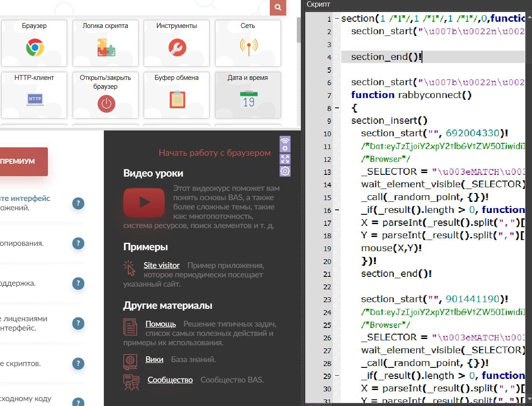Open the Сообщество community link
The width and height of the screenshot is (532, 406).
[x=170, y=380]
